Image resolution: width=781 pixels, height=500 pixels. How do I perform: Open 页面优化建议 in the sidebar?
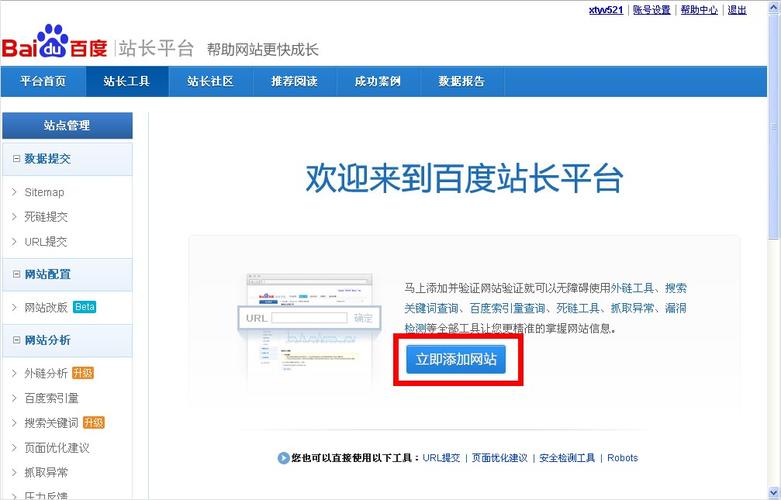tap(57, 448)
